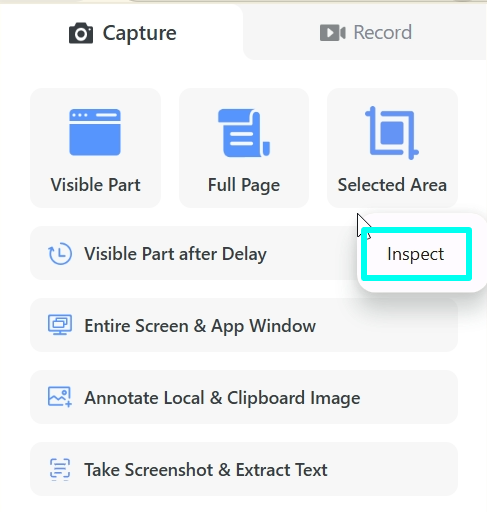The image size is (487, 512).
Task: Click the video camera icon beside Record
Action: click(x=333, y=33)
